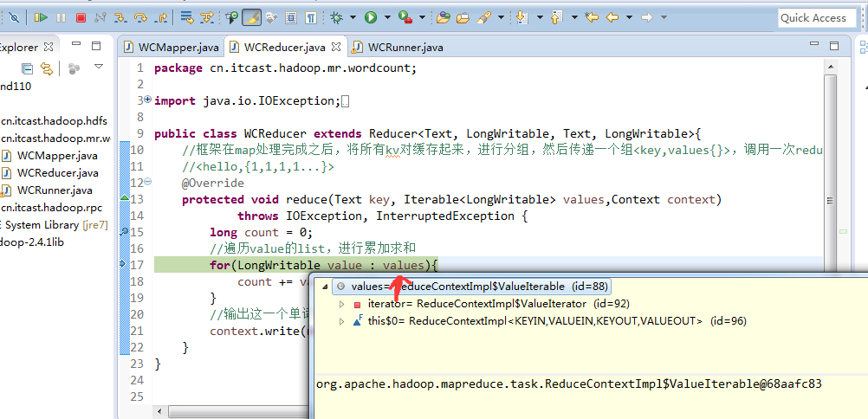Click Skip All Breakpoints icon

coord(14,17)
